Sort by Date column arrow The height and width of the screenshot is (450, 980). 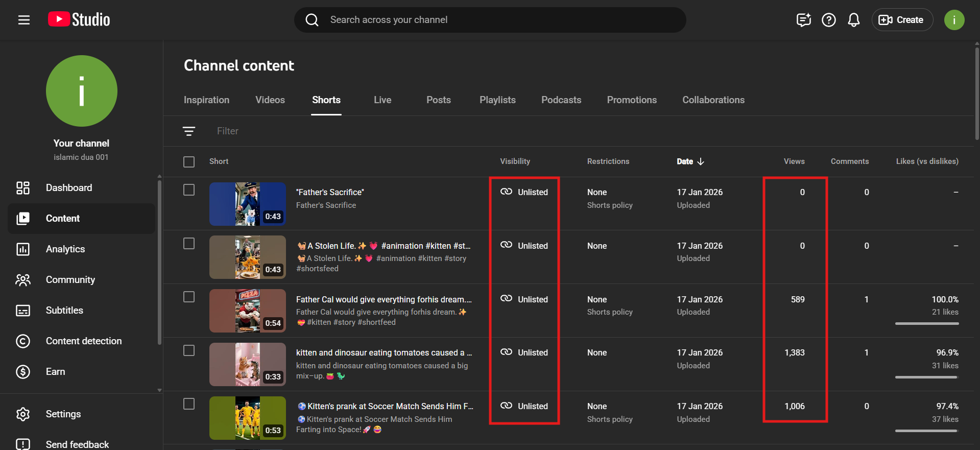pyautogui.click(x=701, y=161)
